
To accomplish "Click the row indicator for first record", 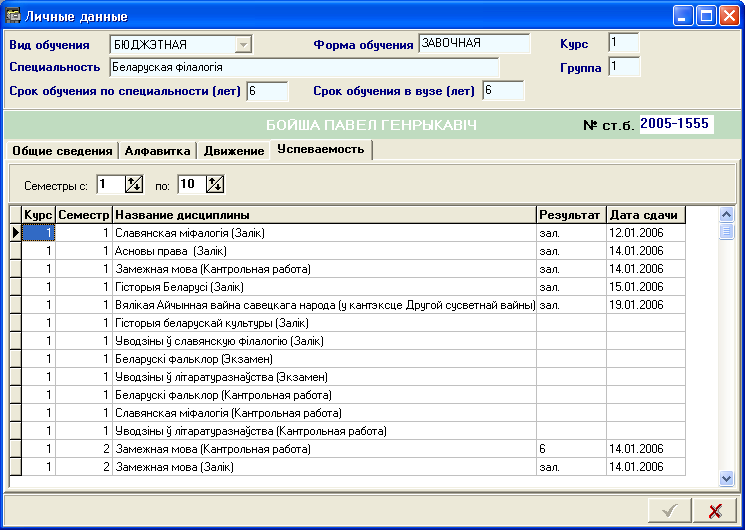I will 15,233.
